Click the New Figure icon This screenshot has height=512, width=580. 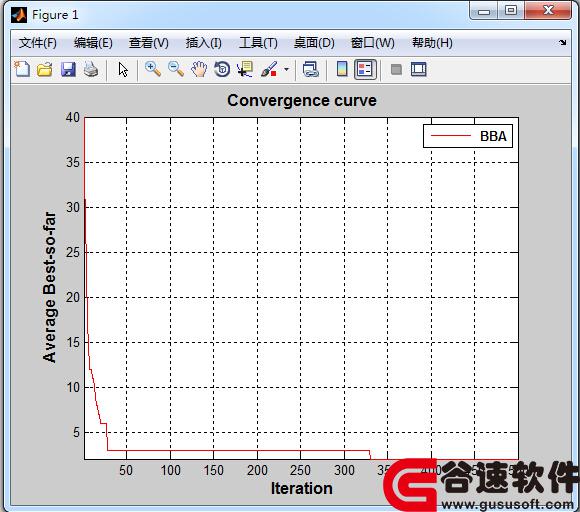[x=22, y=69]
